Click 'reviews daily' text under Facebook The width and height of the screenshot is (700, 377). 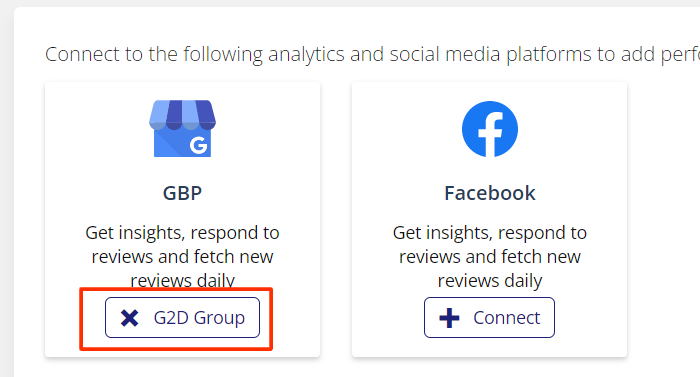[490, 281]
